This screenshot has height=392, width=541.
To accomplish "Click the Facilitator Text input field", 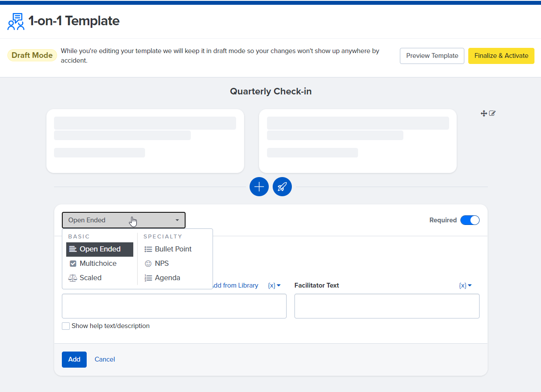I will [x=387, y=306].
